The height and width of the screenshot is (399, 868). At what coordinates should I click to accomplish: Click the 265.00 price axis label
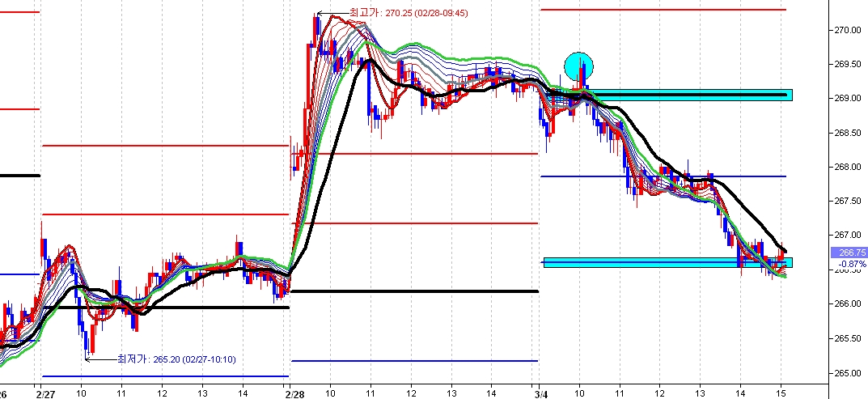[x=847, y=373]
